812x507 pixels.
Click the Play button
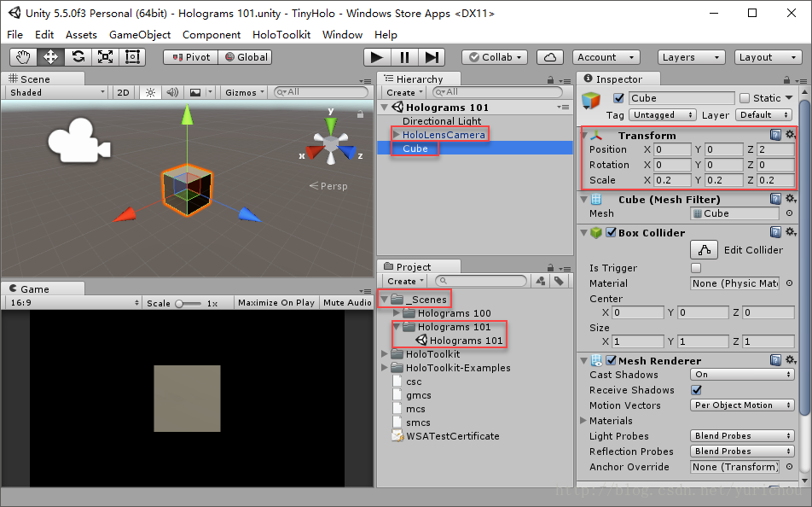tap(377, 57)
